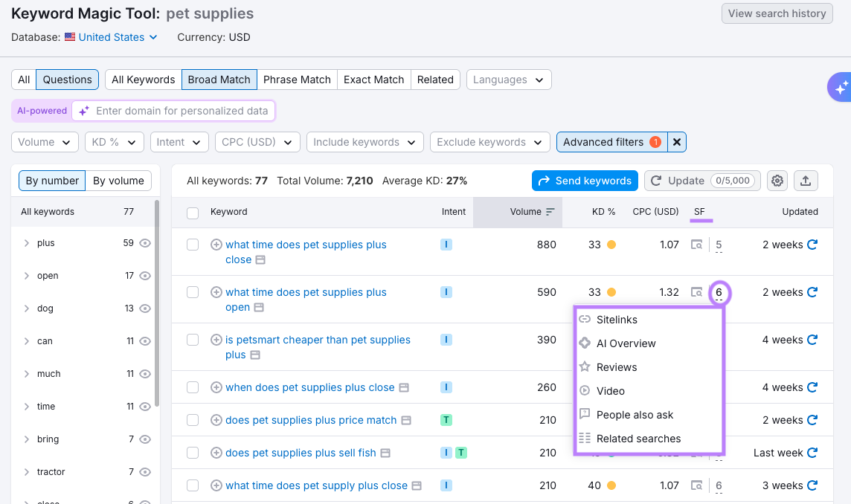Check the box for 'when does pet supplies plus close'
The height and width of the screenshot is (504, 851).
[x=193, y=387]
